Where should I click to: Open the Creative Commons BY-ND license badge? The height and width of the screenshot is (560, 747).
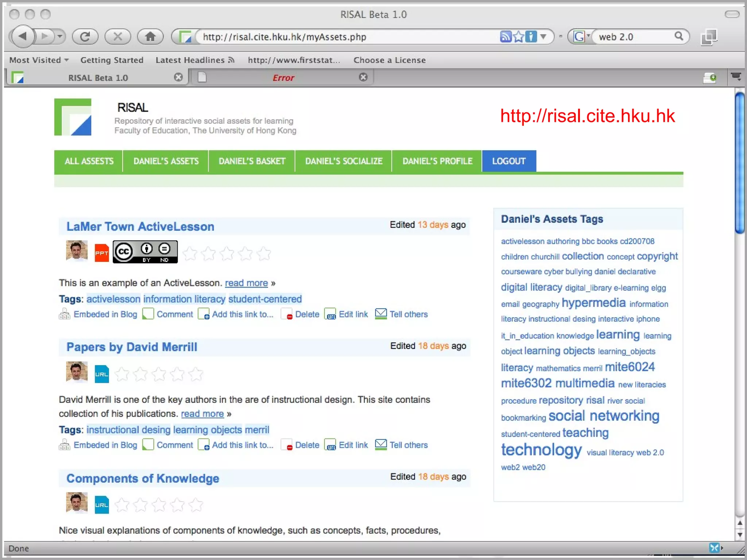coord(145,252)
